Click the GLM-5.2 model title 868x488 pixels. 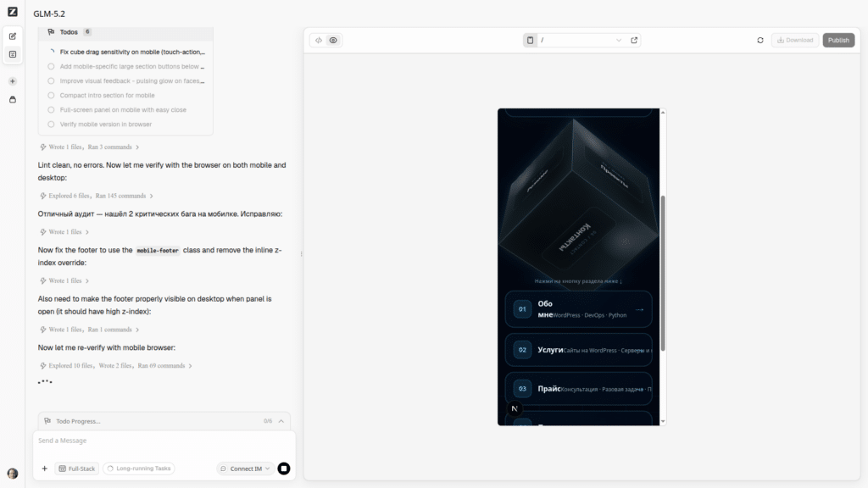49,14
